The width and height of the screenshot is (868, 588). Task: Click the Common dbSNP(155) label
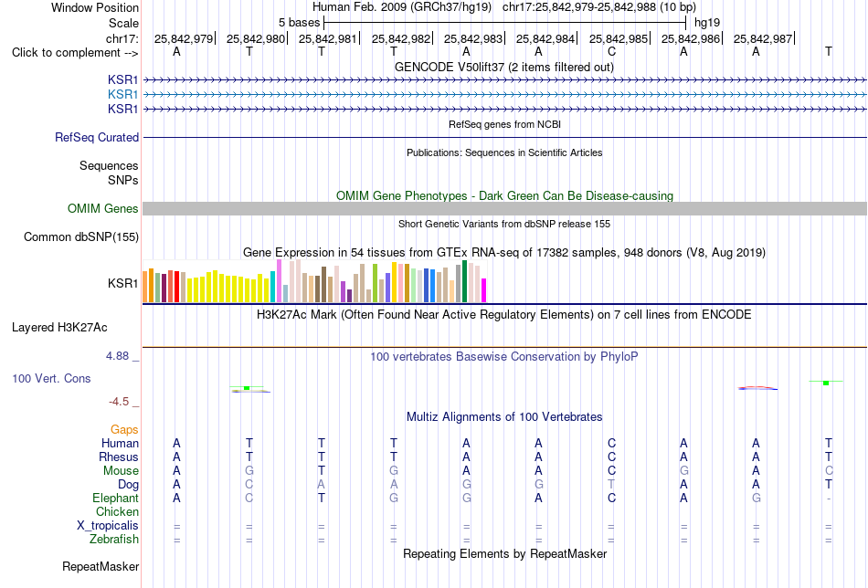click(81, 236)
